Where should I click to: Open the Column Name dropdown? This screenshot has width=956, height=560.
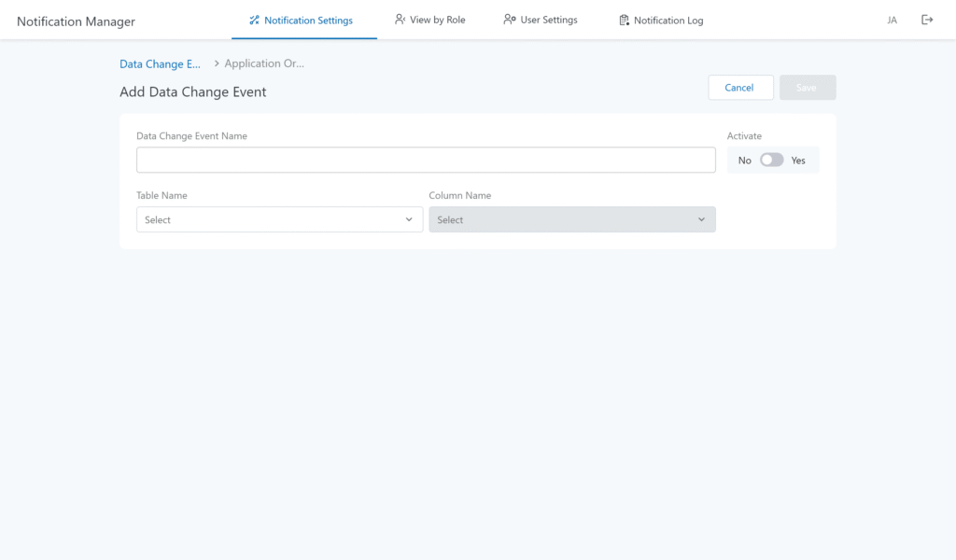click(571, 219)
